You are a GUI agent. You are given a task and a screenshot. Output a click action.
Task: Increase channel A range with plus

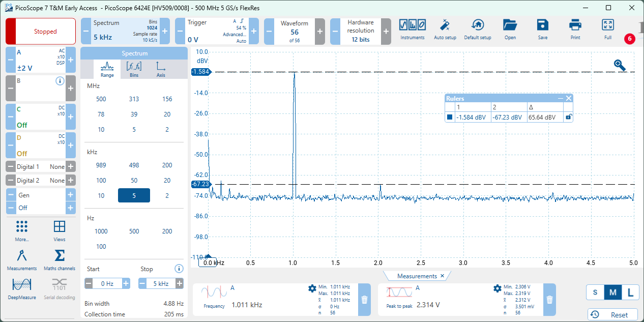[x=71, y=60]
